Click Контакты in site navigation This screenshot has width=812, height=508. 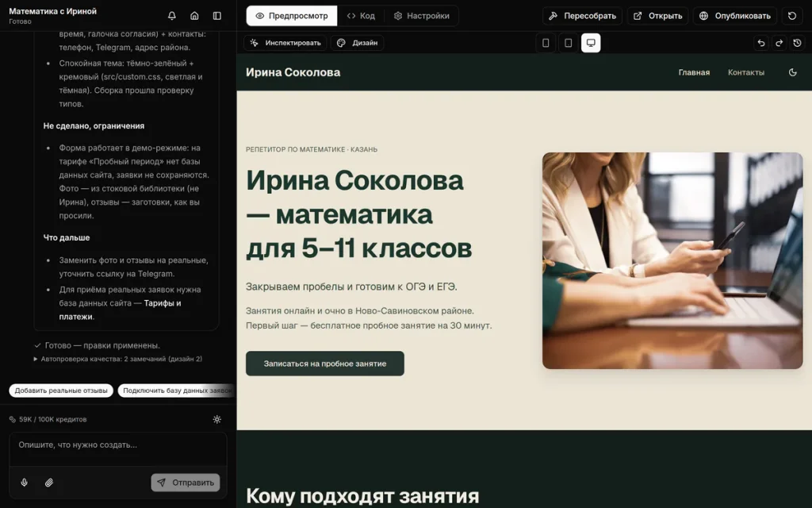(745, 72)
